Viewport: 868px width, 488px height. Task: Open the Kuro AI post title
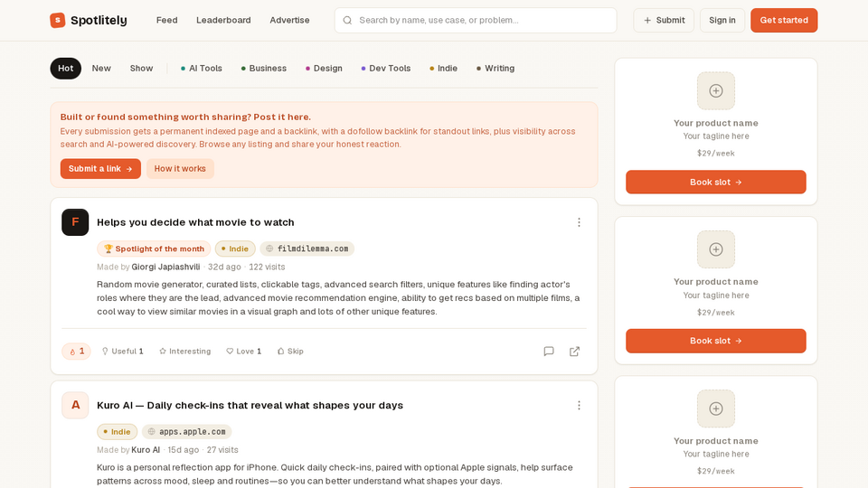click(250, 406)
